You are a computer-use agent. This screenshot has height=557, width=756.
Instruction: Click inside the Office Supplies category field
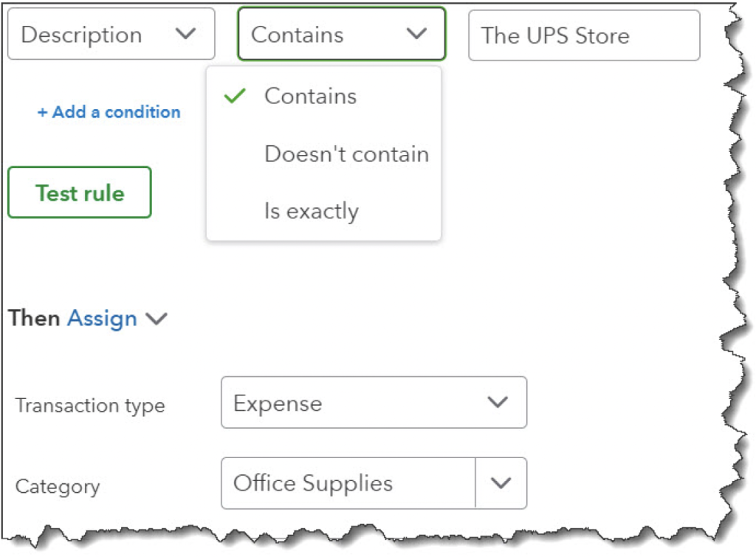(x=348, y=482)
